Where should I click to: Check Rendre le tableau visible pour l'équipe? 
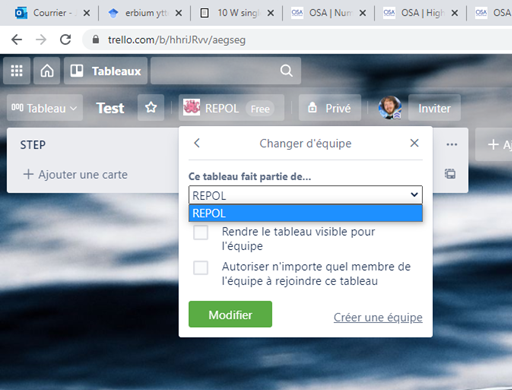[201, 232]
